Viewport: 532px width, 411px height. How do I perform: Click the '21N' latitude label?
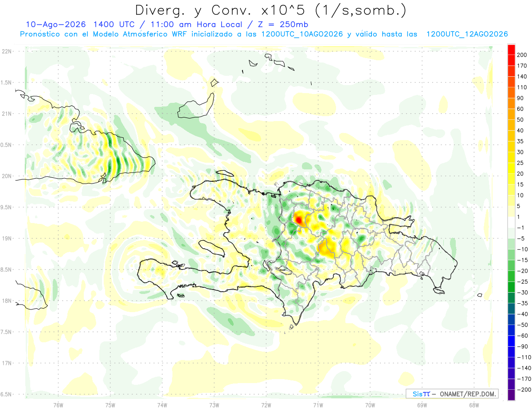click(7, 114)
